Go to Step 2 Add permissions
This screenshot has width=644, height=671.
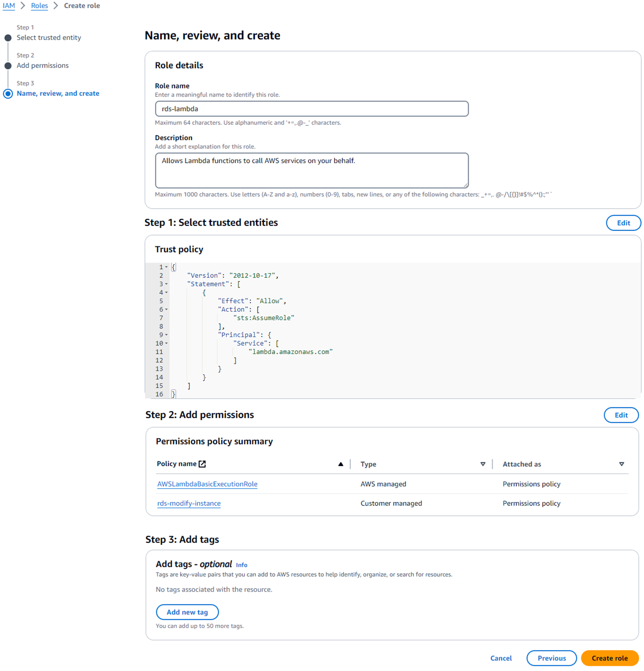tap(43, 65)
